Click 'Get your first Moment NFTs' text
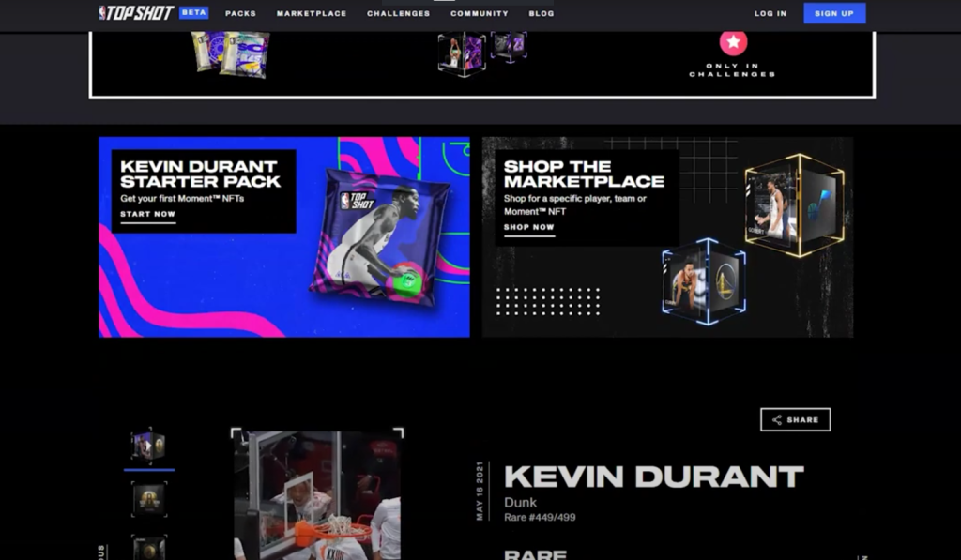This screenshot has width=961, height=560. click(182, 199)
